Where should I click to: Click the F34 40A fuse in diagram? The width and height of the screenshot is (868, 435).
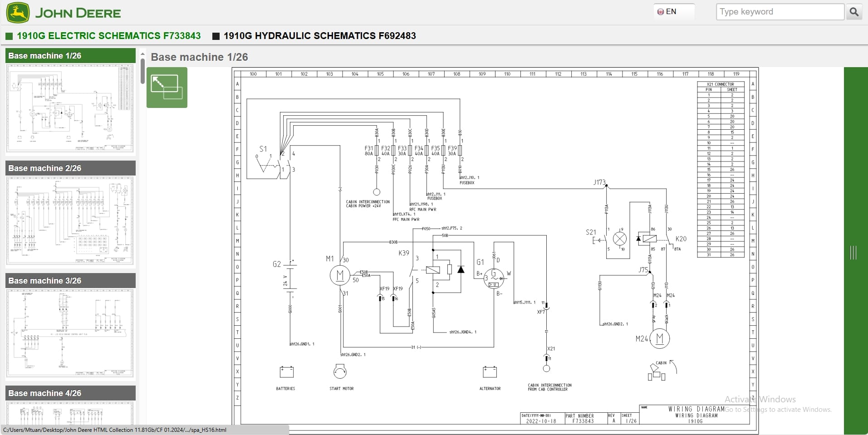point(427,150)
